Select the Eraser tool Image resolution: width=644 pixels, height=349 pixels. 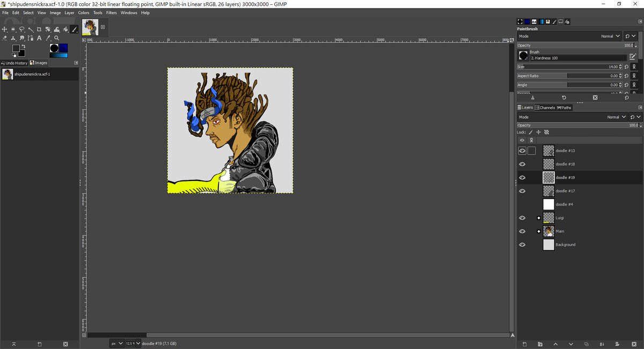pos(4,38)
